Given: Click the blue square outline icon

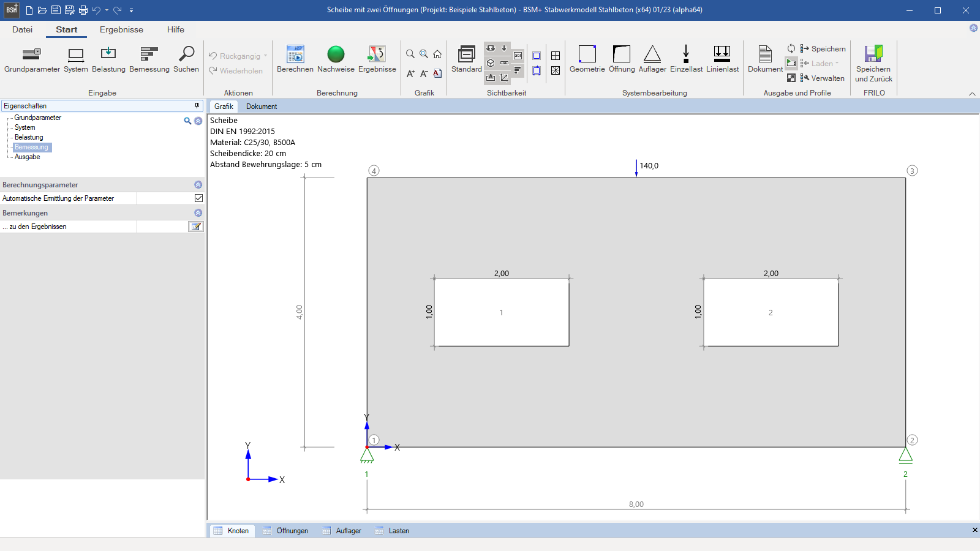Looking at the screenshot, I should [537, 56].
